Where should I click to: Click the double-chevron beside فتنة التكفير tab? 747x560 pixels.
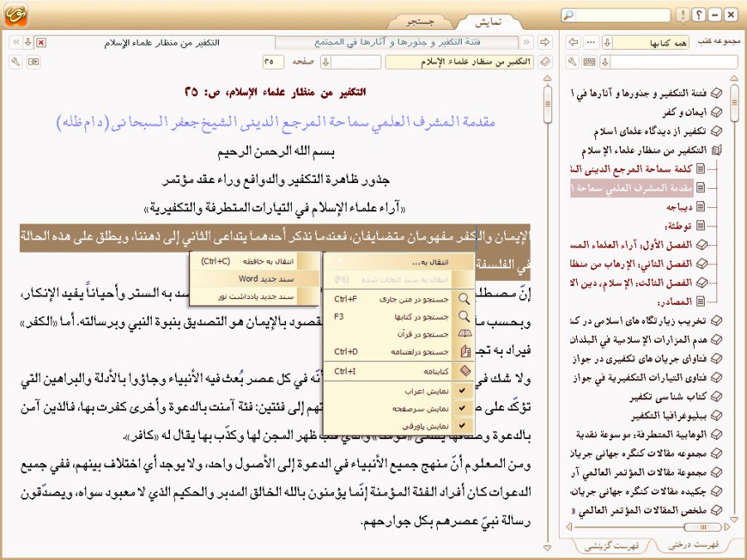[x=526, y=42]
